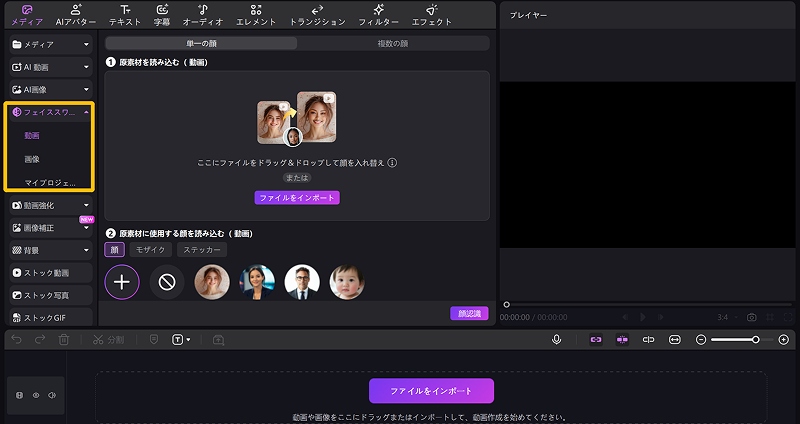Expand the 背景 sidebar section
This screenshot has width=800, height=424.
[51, 251]
